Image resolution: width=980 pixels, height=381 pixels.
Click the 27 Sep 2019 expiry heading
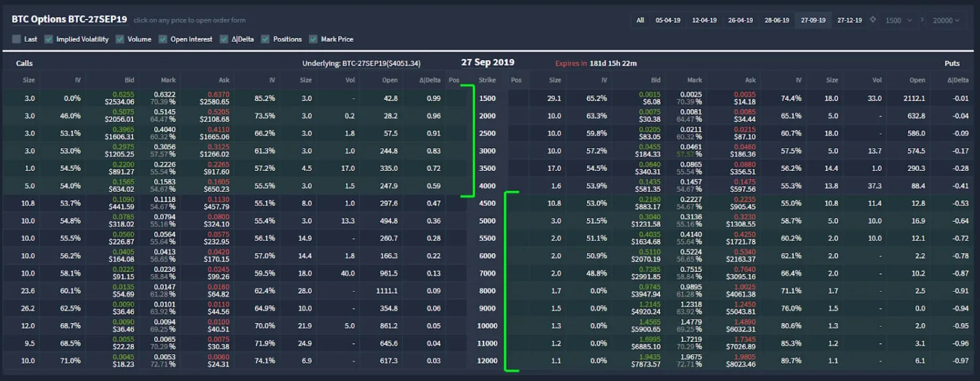click(488, 63)
